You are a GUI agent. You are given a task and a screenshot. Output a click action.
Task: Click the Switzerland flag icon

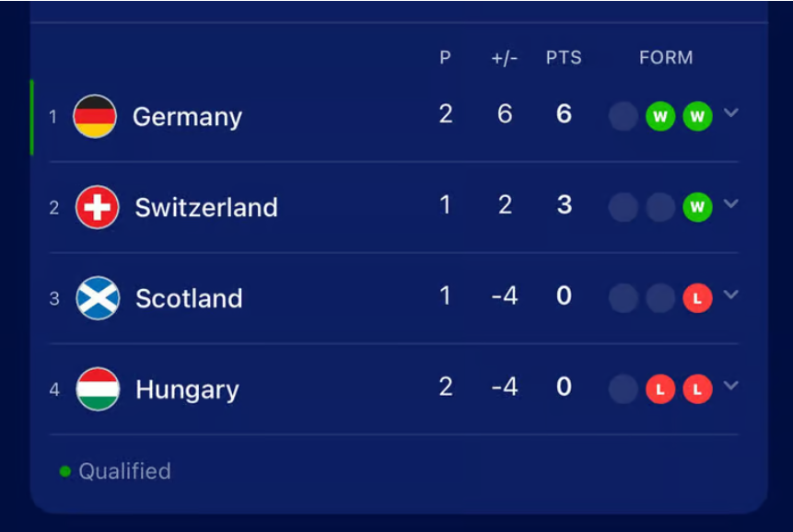pos(97,207)
